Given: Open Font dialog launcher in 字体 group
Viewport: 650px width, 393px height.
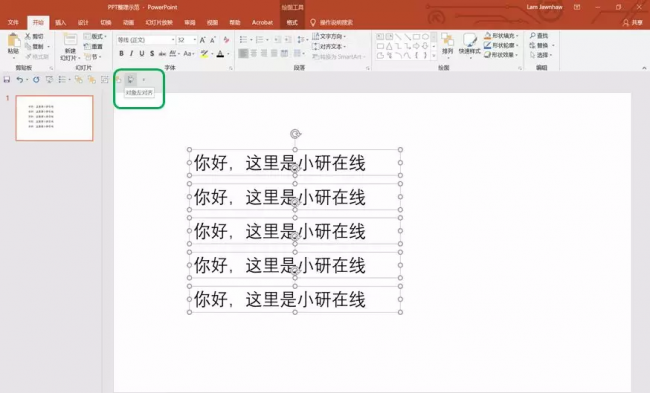Looking at the screenshot, I should [231, 68].
